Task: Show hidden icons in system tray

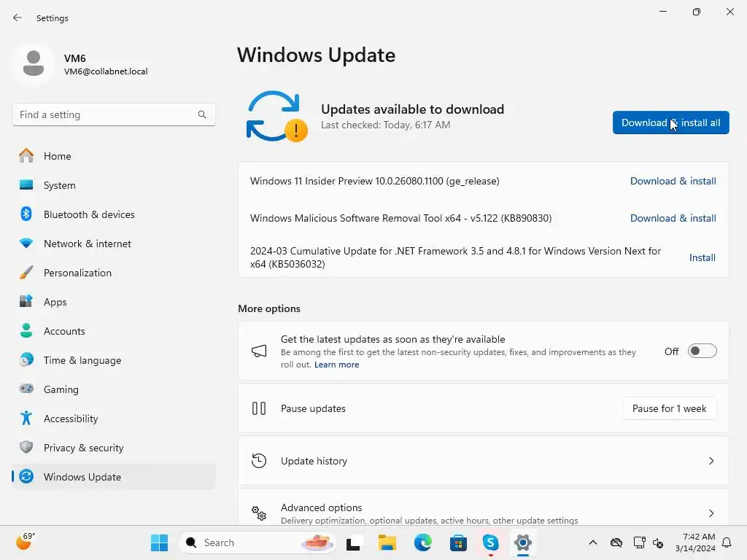Action: (x=593, y=542)
